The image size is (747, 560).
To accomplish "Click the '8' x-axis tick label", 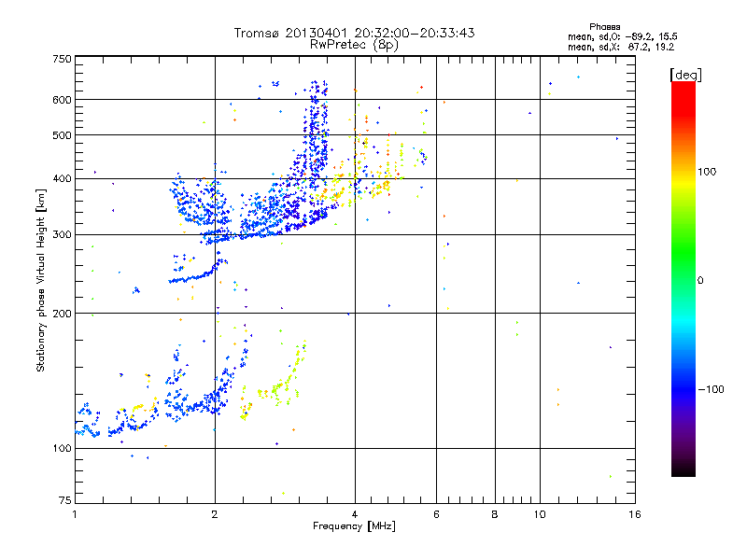I will pos(495,514).
